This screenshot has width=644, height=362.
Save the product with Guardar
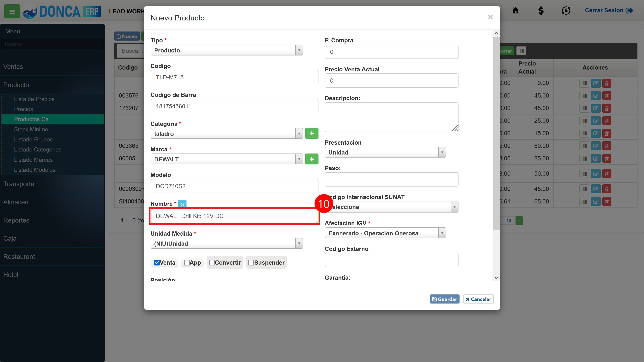(444, 299)
